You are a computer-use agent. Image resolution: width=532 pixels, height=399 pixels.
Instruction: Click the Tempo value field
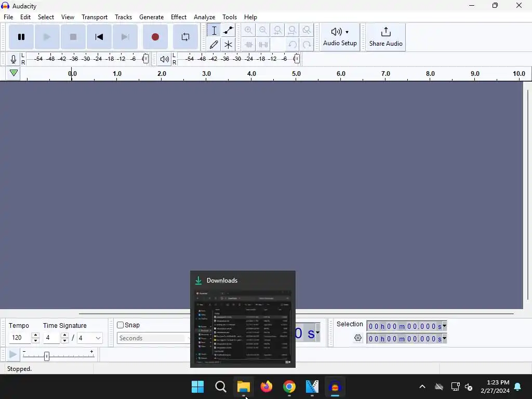click(x=20, y=338)
